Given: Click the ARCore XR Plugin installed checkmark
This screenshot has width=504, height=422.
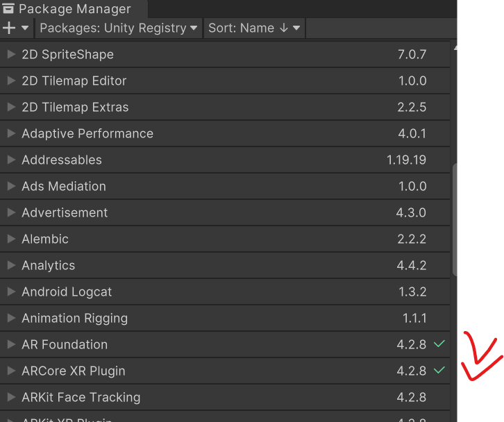Looking at the screenshot, I should 439,370.
